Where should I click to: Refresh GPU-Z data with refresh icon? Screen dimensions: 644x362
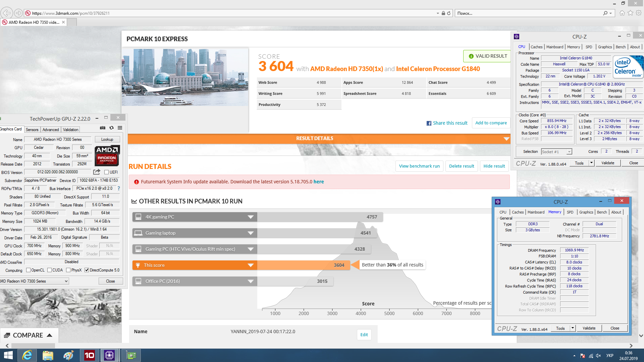click(x=111, y=128)
